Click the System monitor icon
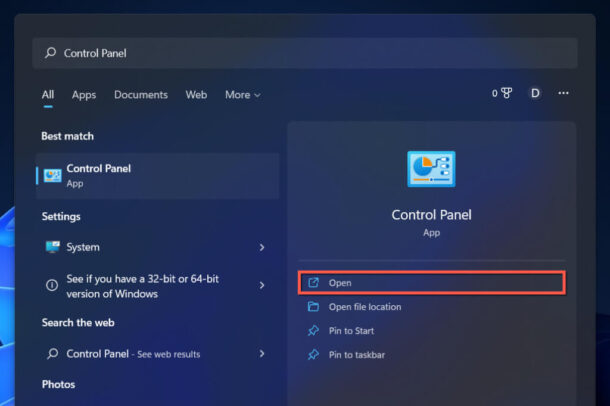 [x=53, y=247]
